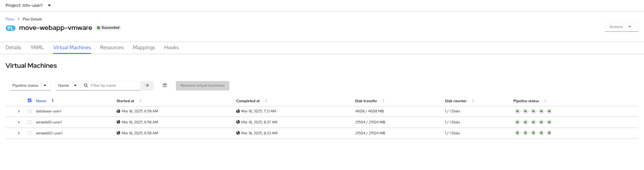Click the manage columns icon
Image resolution: width=644 pixels, height=170 pixels.
click(x=165, y=86)
